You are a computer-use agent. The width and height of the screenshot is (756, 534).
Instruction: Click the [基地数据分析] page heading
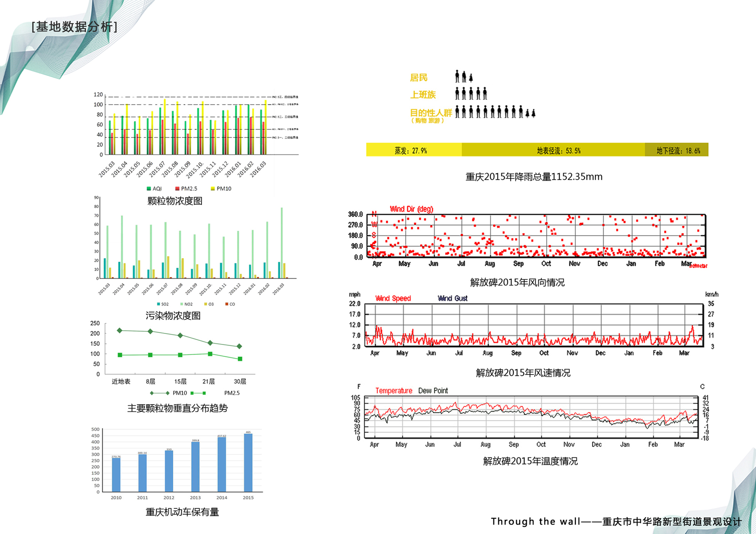75,27
